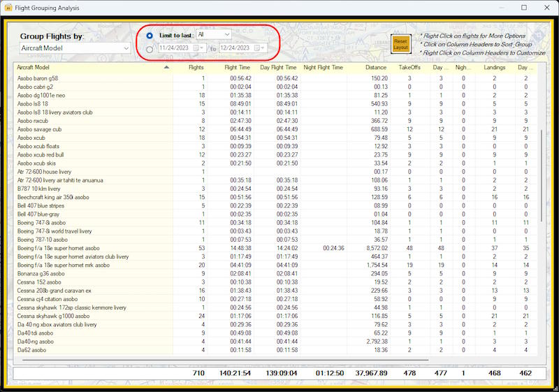Select the 'Asobo ls8 18' row
This screenshot has height=392, width=559.
coord(275,103)
